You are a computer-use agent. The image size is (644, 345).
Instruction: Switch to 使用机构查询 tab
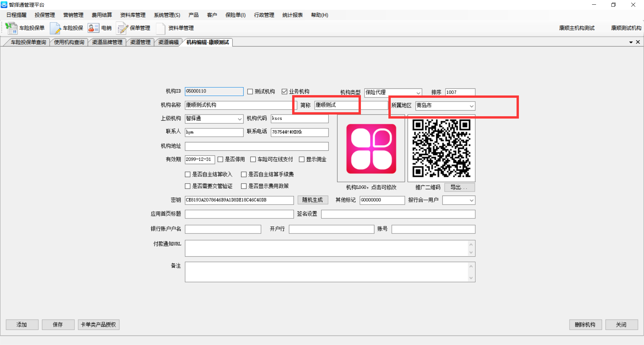pyautogui.click(x=69, y=42)
